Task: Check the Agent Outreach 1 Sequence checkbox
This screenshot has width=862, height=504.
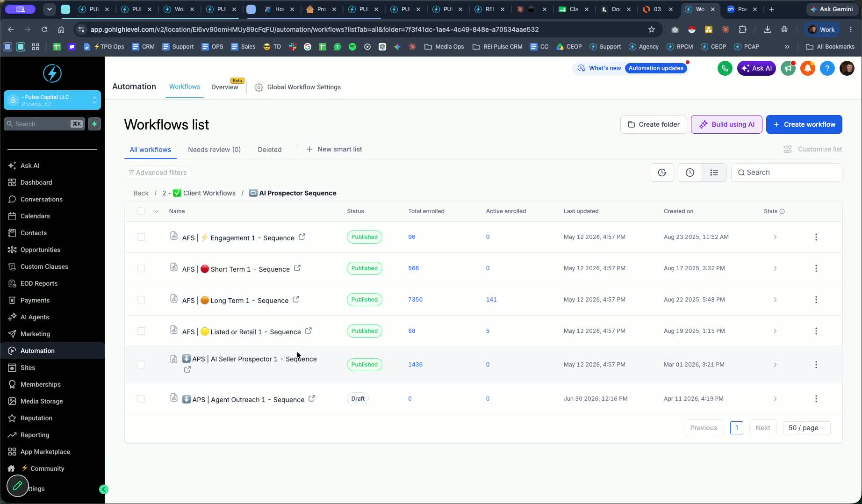Action: 141,399
